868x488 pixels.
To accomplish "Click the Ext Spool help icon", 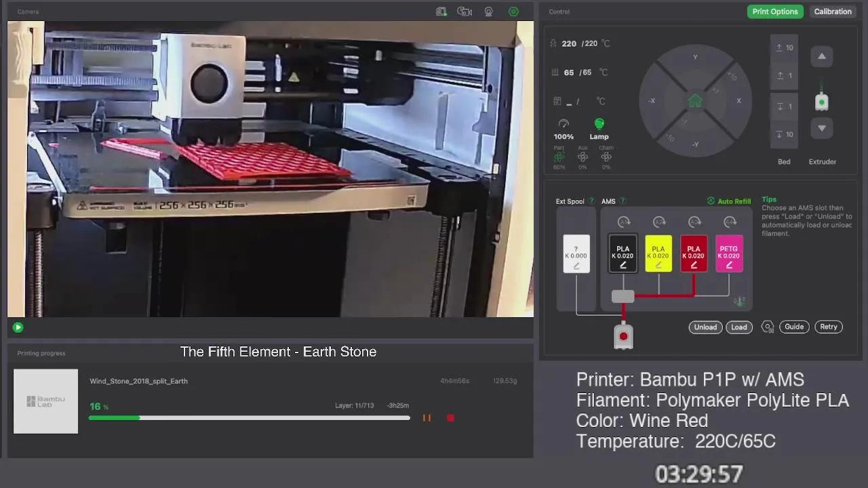I will [591, 201].
